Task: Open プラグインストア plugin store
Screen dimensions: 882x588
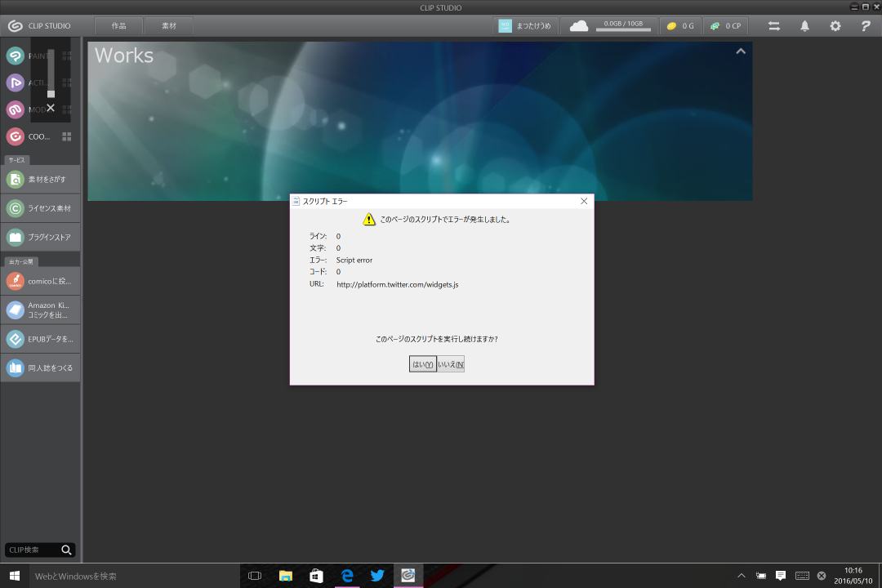Action: (x=40, y=238)
